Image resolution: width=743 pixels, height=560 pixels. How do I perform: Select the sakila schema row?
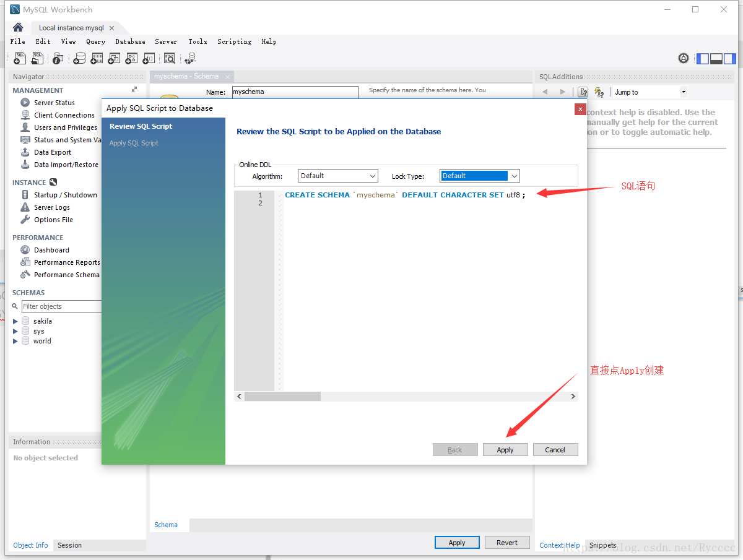coord(42,321)
